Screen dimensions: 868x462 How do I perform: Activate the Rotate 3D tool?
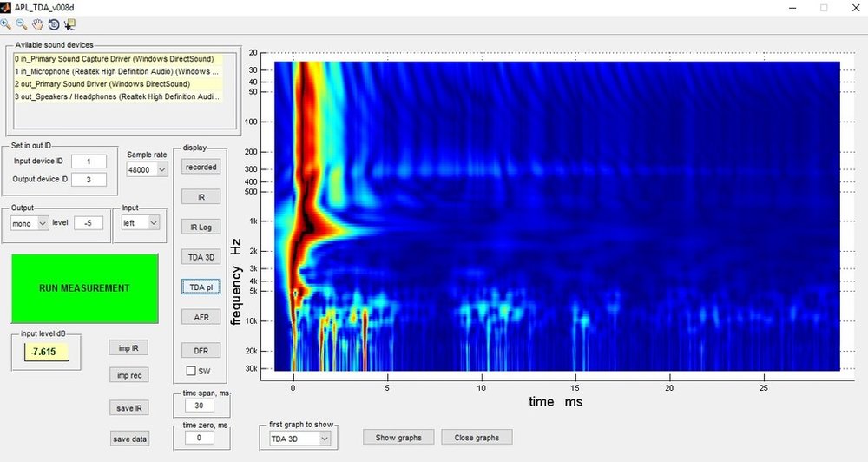[54, 24]
